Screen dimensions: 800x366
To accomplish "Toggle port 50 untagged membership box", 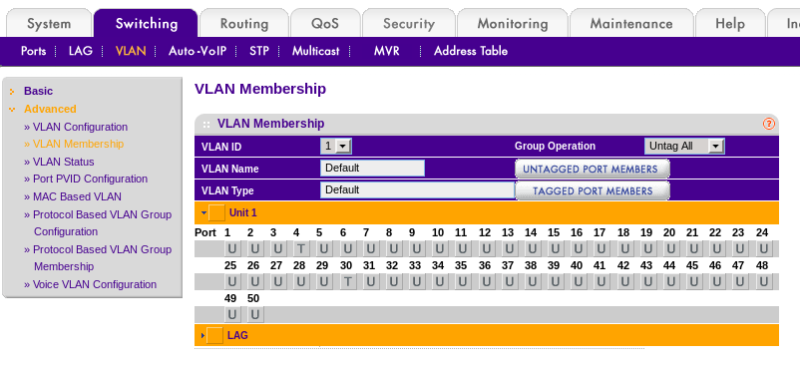I will [255, 314].
